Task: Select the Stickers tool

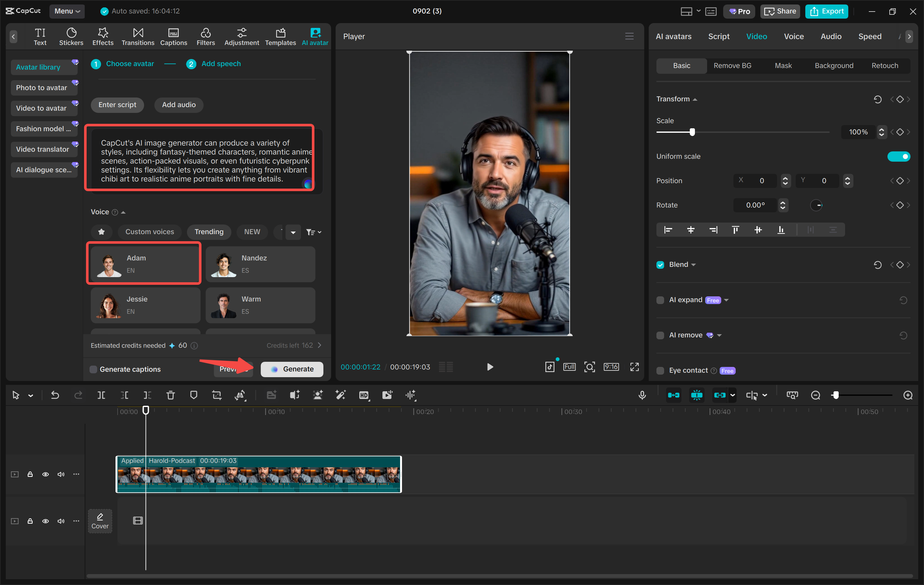Action: click(71, 37)
